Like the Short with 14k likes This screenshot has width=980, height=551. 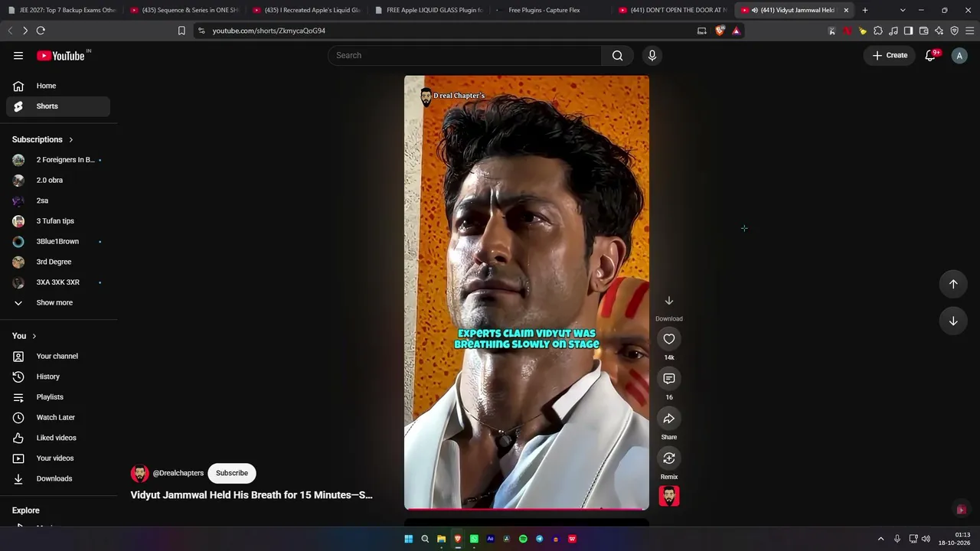[x=669, y=339]
